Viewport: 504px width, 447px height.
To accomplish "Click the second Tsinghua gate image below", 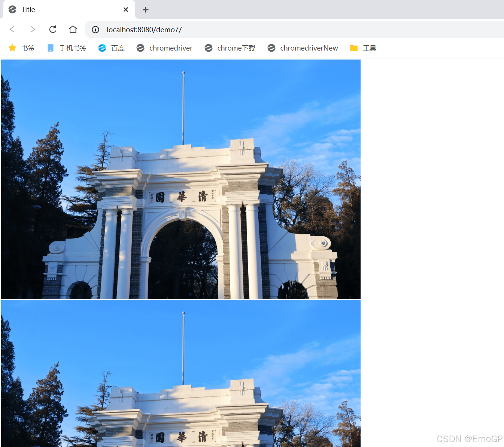I will click(181, 373).
